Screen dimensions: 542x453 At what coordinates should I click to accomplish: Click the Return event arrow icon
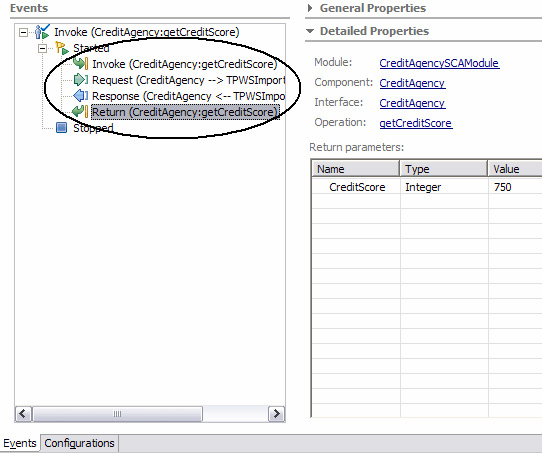pos(80,112)
